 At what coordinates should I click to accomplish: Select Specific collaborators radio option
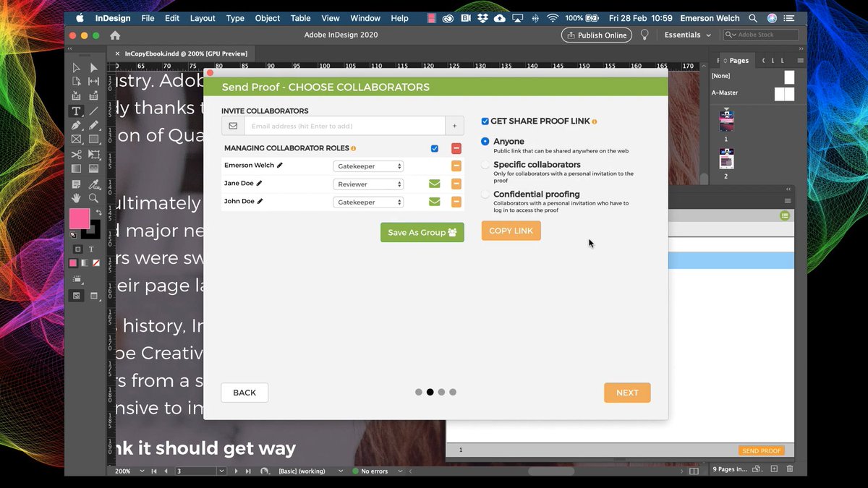tap(485, 165)
